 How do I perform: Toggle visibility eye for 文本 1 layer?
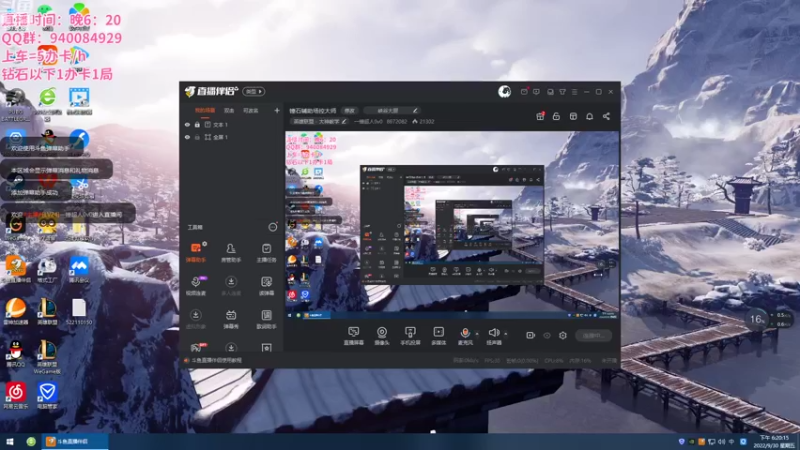tap(187, 124)
